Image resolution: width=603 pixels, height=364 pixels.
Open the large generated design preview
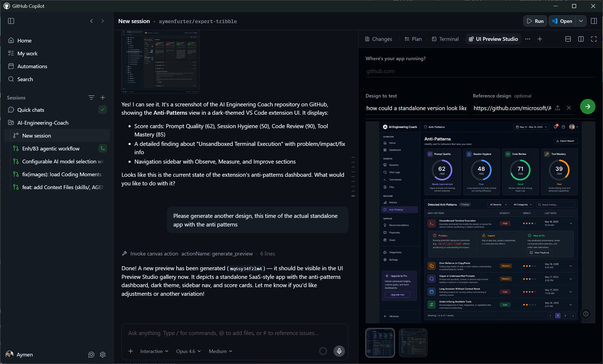pos(480,222)
